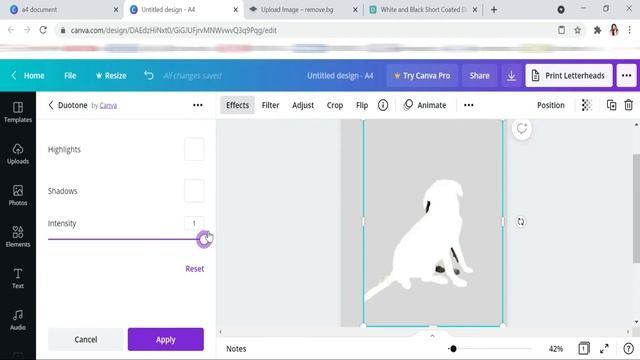Enter fullscreen presentation mode
The width and height of the screenshot is (640, 360).
click(604, 348)
